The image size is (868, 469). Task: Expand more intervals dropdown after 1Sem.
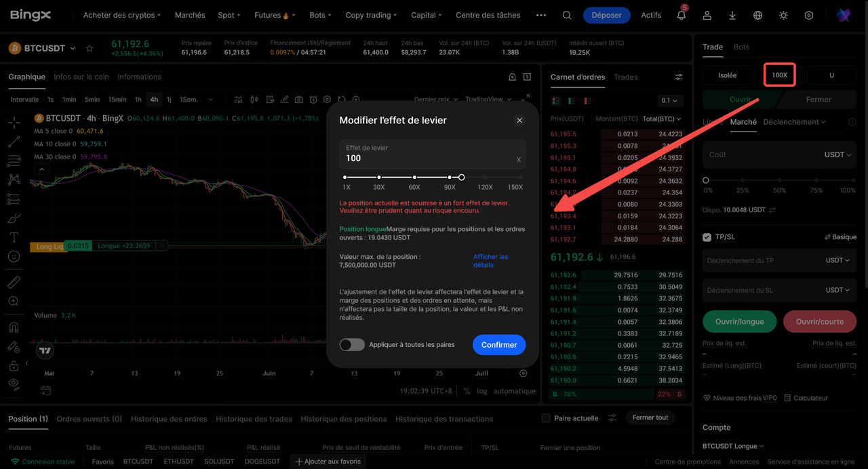tap(210, 100)
